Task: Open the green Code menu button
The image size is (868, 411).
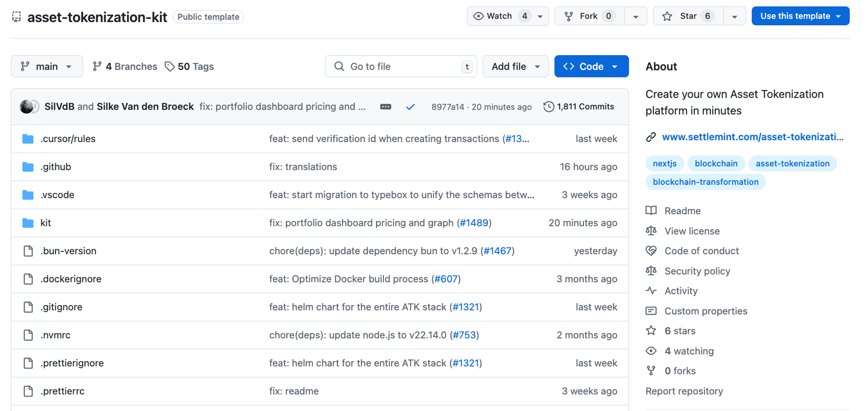Action: pos(591,66)
